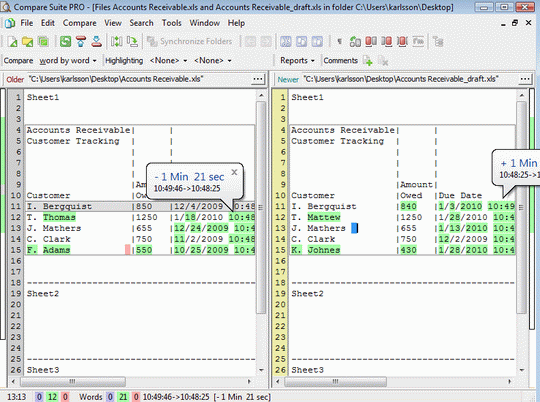540x402 pixels.
Task: Select the second blue panel layout icon
Action: point(302,42)
